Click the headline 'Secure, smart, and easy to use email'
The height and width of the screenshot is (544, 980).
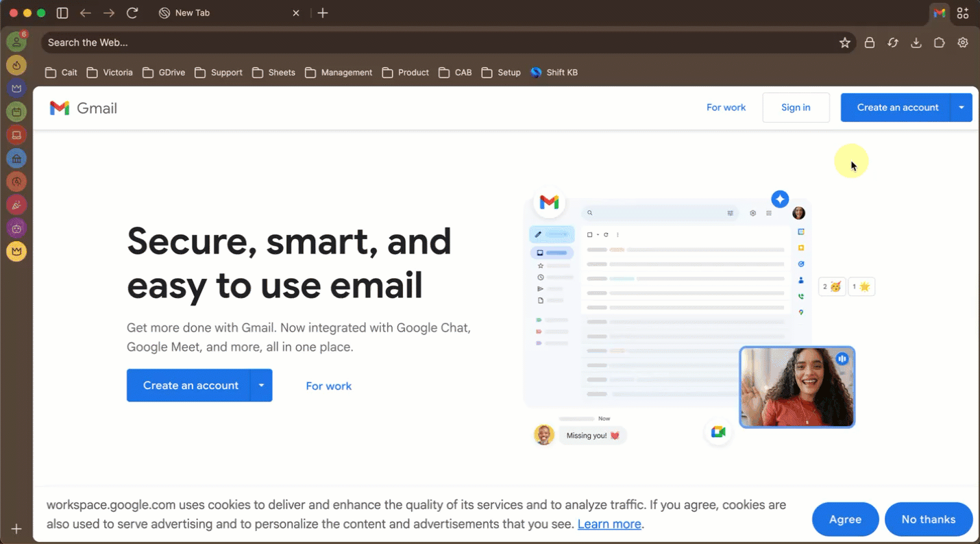pyautogui.click(x=289, y=262)
